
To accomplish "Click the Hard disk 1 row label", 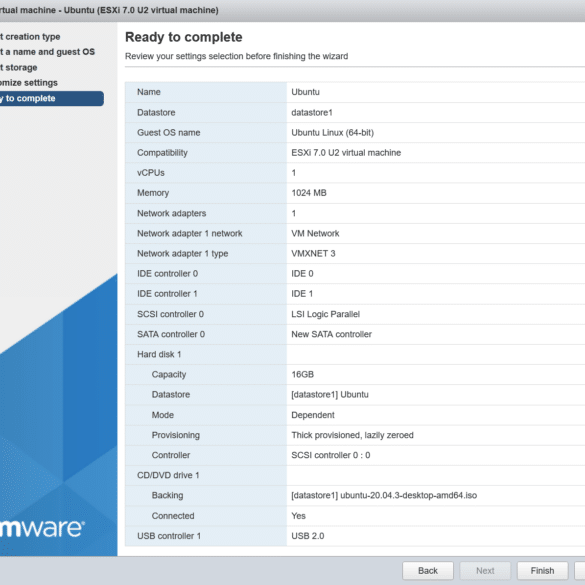I will coord(159,354).
